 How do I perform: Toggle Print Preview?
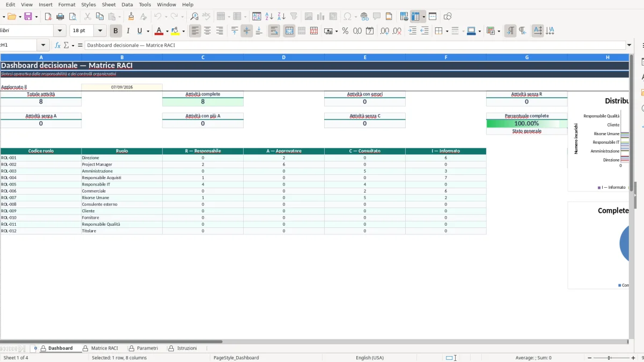[72, 17]
